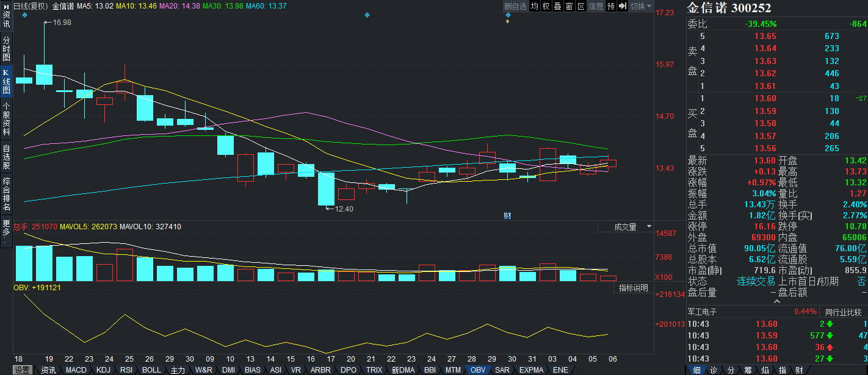
Task: Open 自选股 sidebar tab
Action: pyautogui.click(x=6, y=157)
